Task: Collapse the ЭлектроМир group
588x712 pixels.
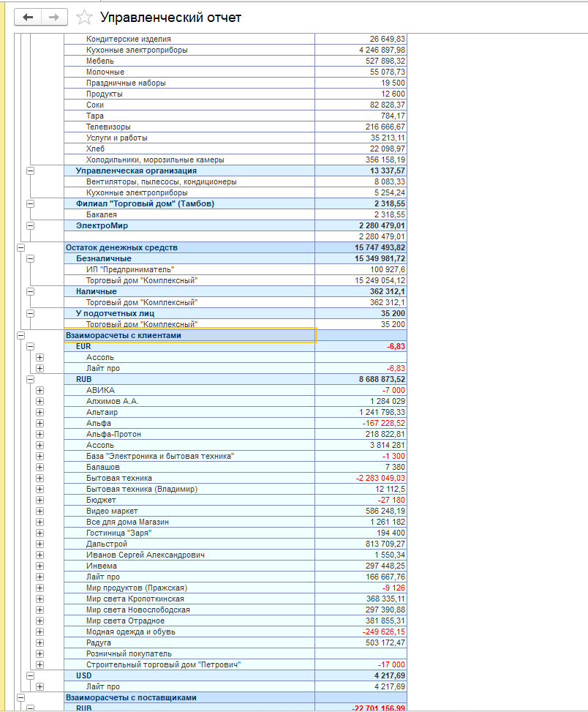Action: pos(31,225)
